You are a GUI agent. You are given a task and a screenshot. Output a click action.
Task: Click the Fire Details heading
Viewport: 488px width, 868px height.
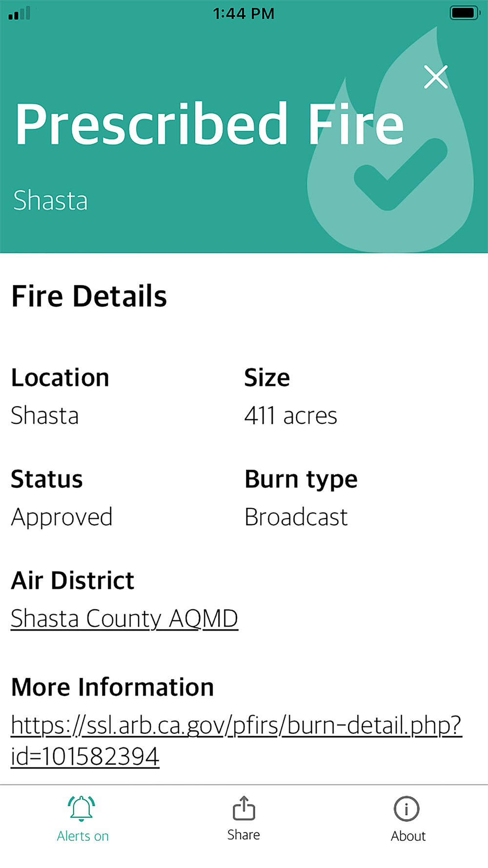89,296
